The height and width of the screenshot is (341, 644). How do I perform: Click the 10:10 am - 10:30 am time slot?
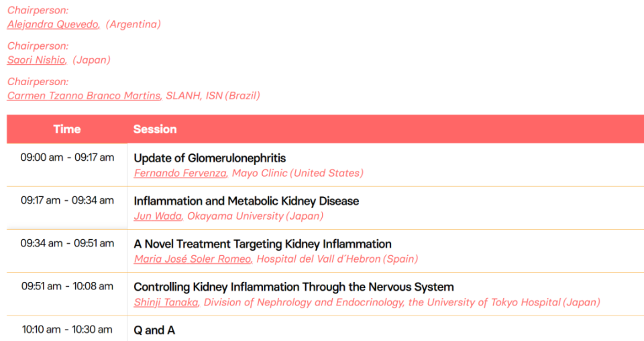click(x=67, y=330)
